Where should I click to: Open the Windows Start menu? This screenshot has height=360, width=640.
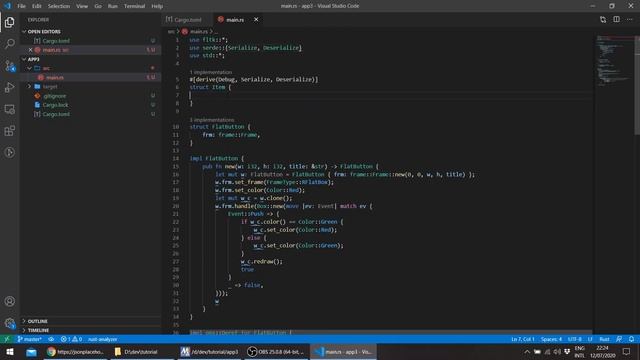[x=9, y=352]
